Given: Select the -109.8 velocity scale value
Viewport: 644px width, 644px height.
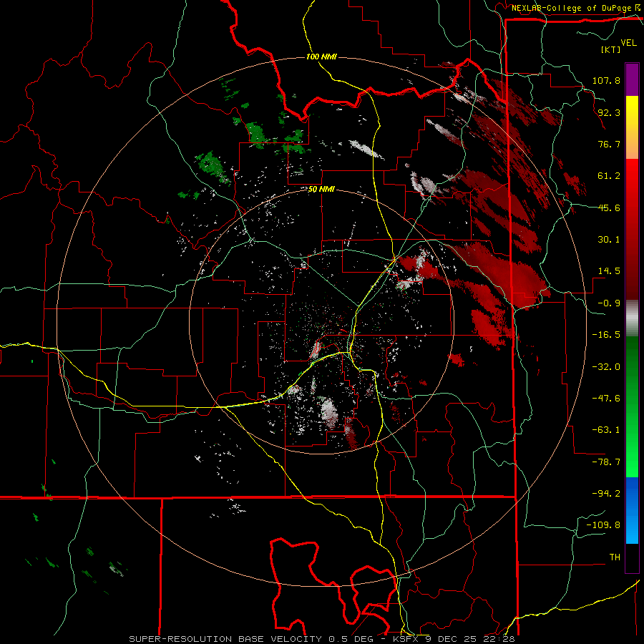Looking at the screenshot, I should tap(603, 525).
